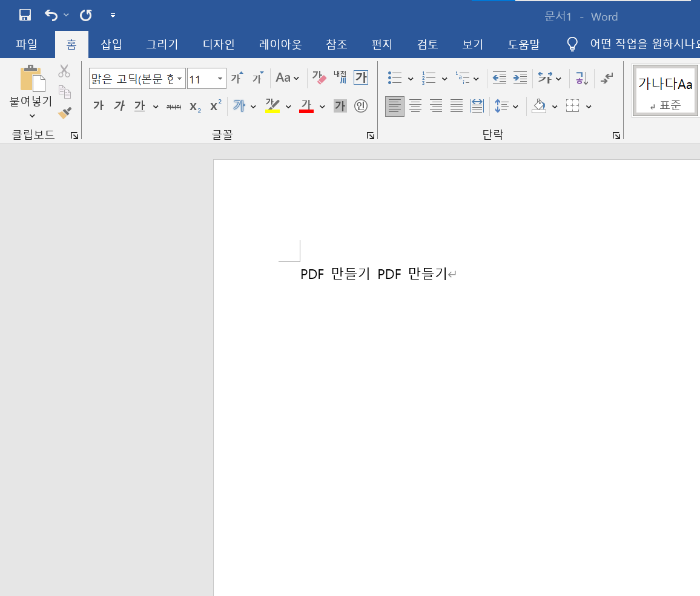The image size is (700, 596).
Task: Toggle italic formatting
Action: click(119, 105)
